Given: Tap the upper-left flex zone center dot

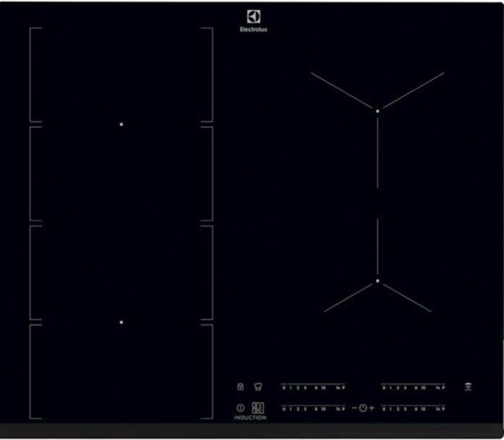Looking at the screenshot, I should (x=122, y=124).
